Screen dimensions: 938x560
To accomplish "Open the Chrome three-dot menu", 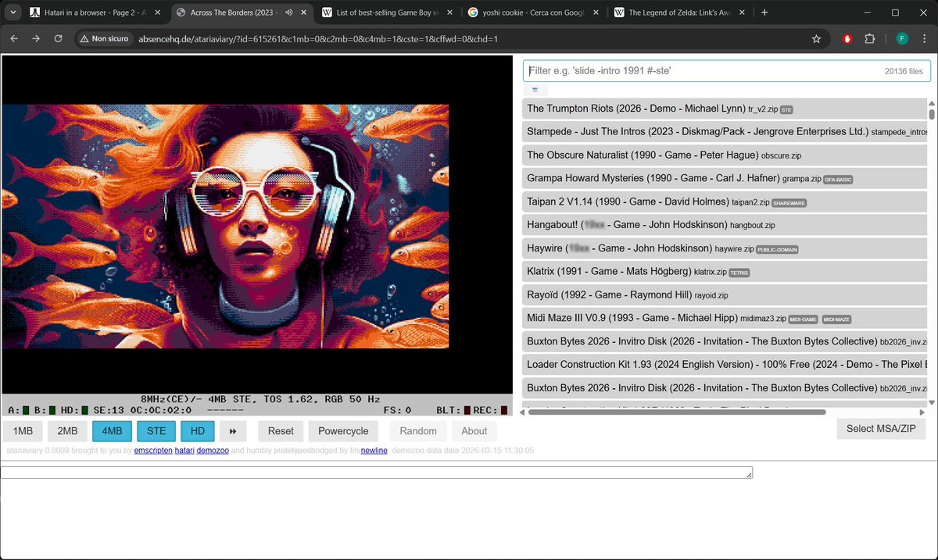I will click(924, 39).
